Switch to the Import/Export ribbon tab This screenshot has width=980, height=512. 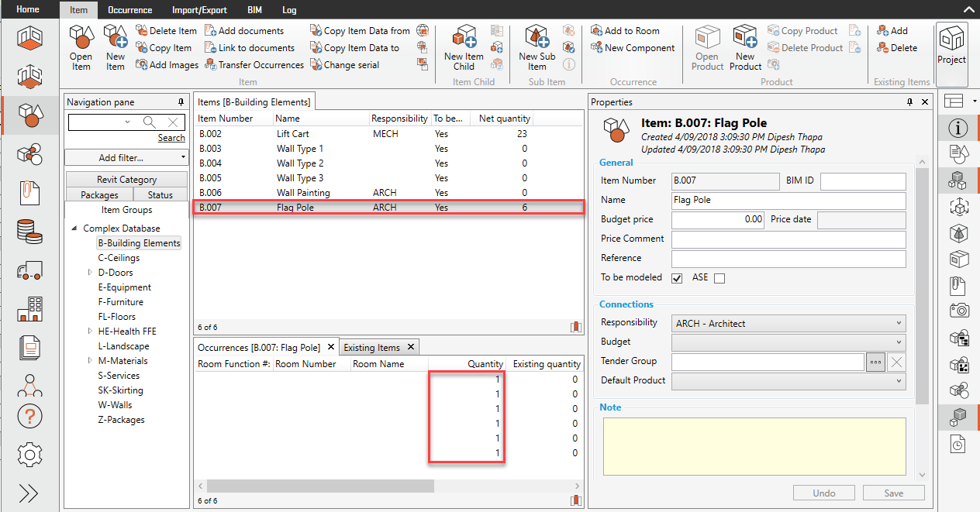tap(199, 10)
